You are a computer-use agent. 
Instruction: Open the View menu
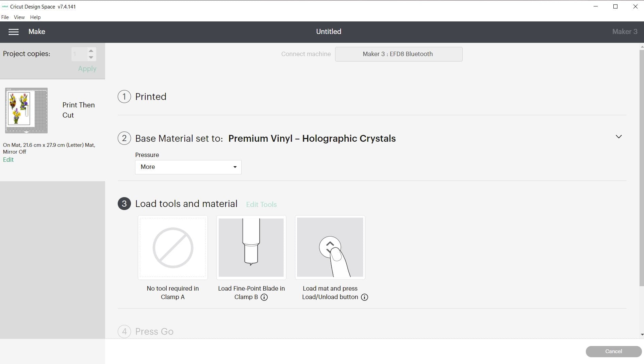[x=19, y=17]
